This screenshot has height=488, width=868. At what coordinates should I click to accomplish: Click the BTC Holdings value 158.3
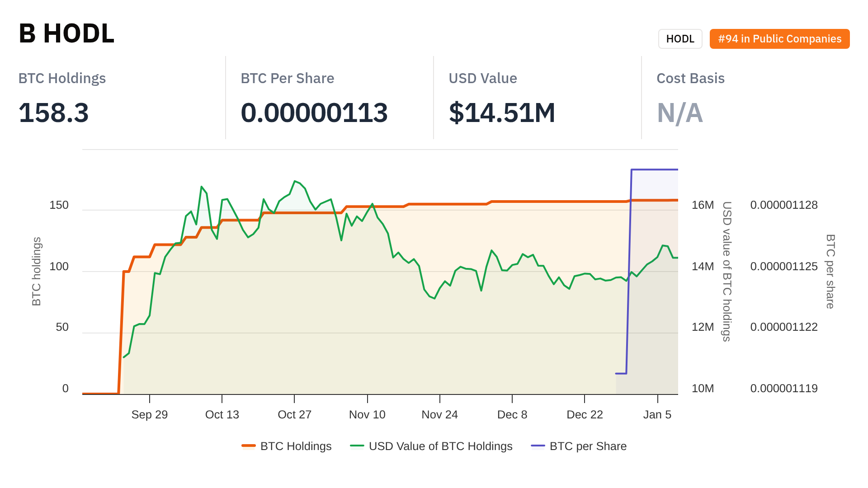53,113
